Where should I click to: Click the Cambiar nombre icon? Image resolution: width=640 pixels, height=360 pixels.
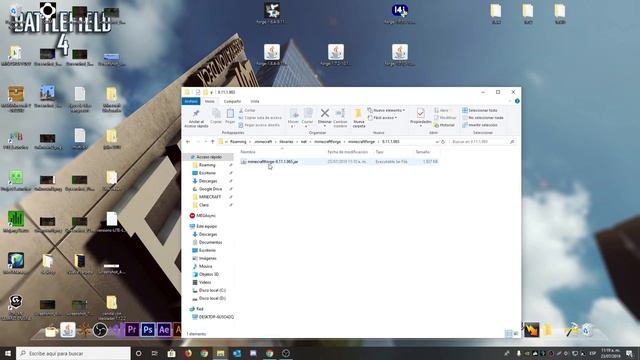pos(340,113)
